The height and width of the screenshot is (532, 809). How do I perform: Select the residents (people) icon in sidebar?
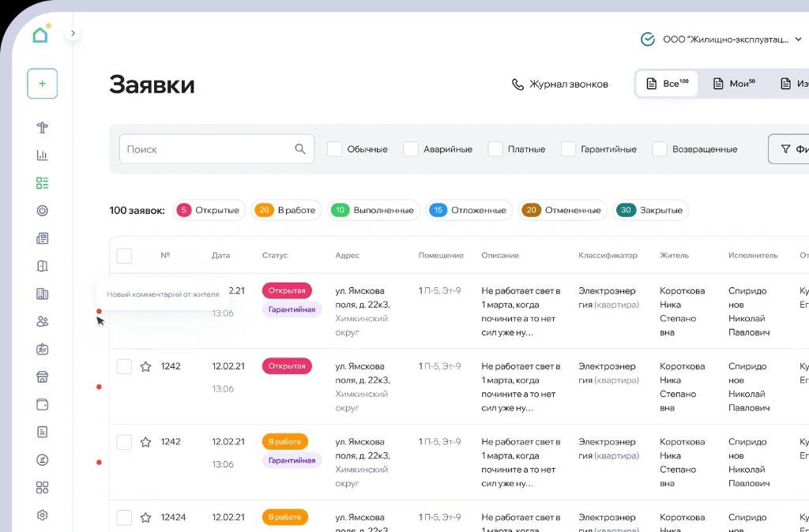pos(42,321)
